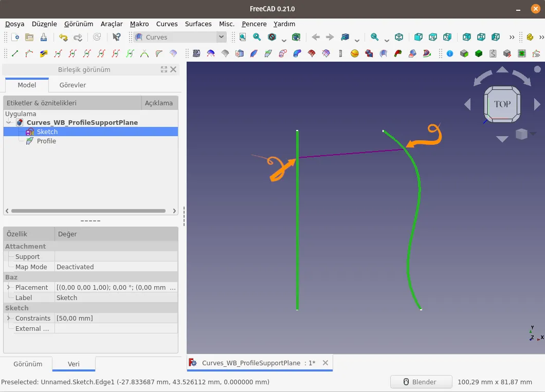Activate the What's This help pointer
The height and width of the screenshot is (392, 545).
click(117, 37)
